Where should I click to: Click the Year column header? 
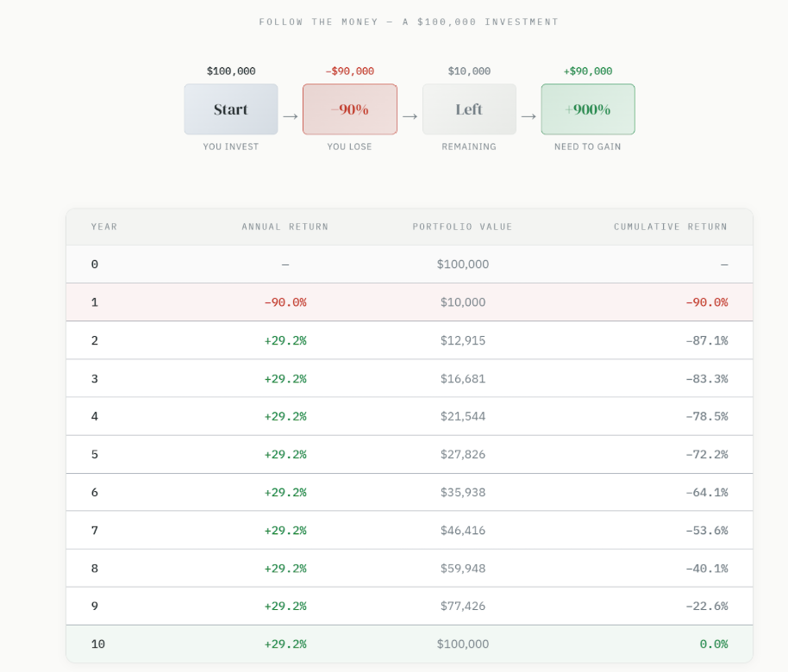(x=104, y=227)
